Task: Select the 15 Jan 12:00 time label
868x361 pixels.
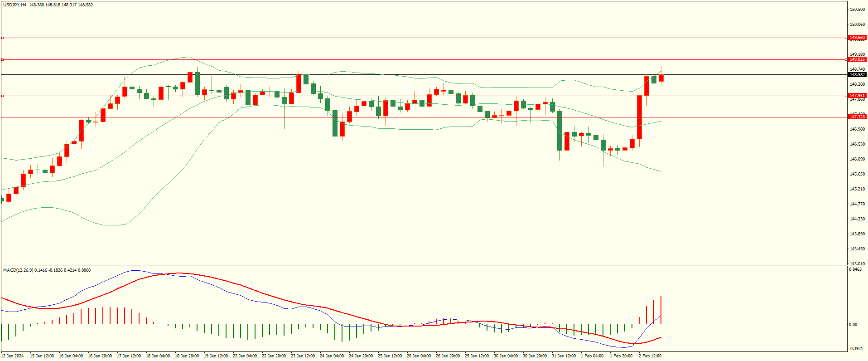Action: 42,356
